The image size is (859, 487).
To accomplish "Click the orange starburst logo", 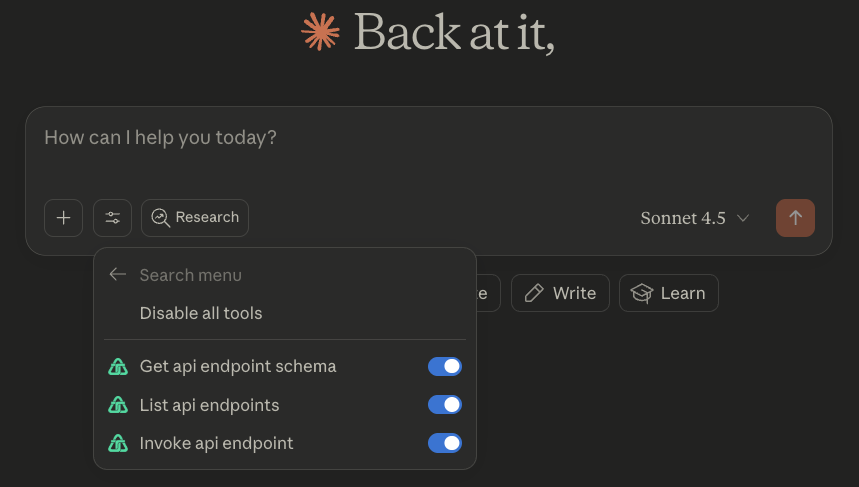I will click(320, 32).
